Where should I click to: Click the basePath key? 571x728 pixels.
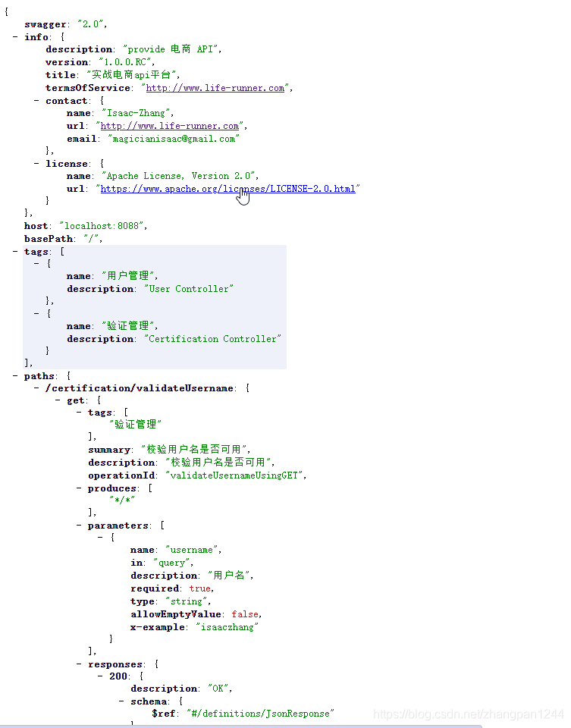(x=49, y=239)
